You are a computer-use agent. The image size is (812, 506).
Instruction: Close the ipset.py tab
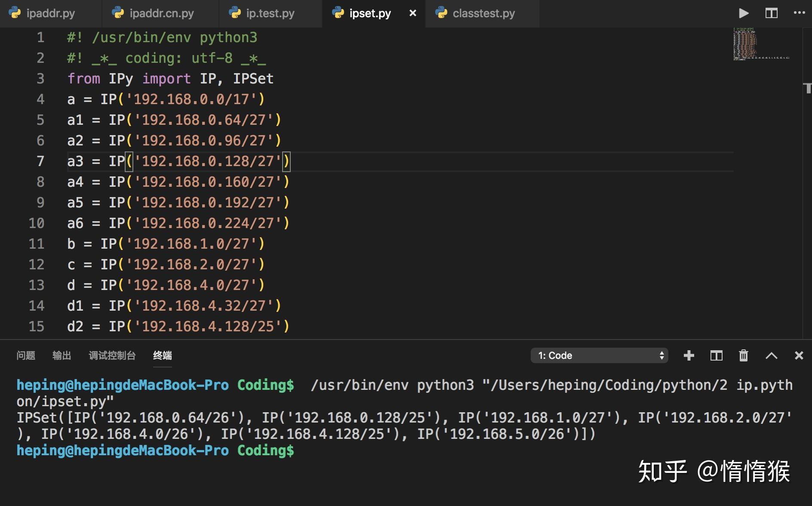click(412, 13)
